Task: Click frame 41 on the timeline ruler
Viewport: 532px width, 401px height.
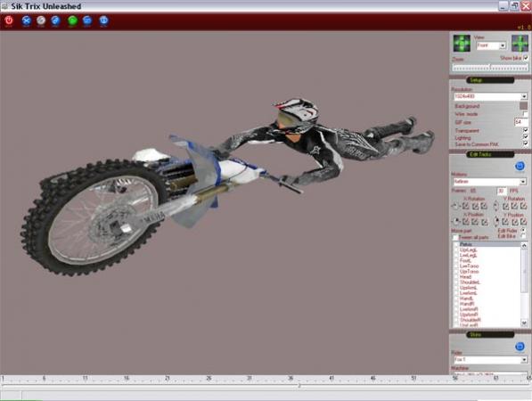Action: coord(331,378)
